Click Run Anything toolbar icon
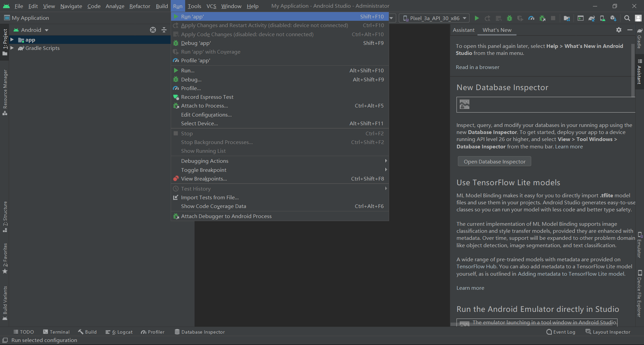This screenshot has width=644, height=345. tap(581, 18)
